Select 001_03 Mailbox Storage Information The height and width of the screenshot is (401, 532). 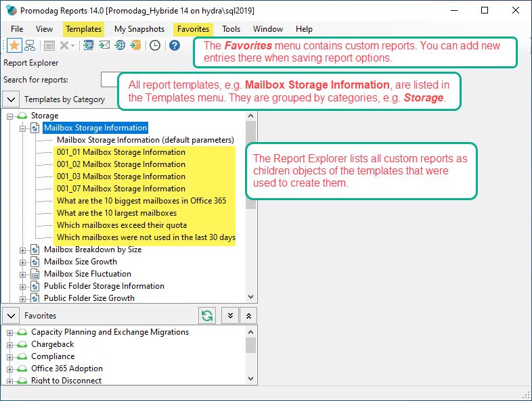(x=120, y=176)
